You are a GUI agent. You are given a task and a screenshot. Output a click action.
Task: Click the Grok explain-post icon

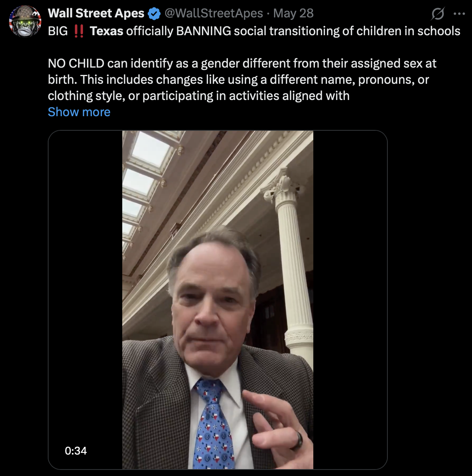[x=437, y=14]
